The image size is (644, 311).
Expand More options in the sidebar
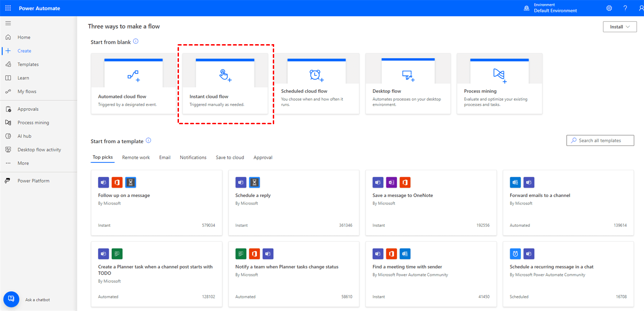pos(23,163)
